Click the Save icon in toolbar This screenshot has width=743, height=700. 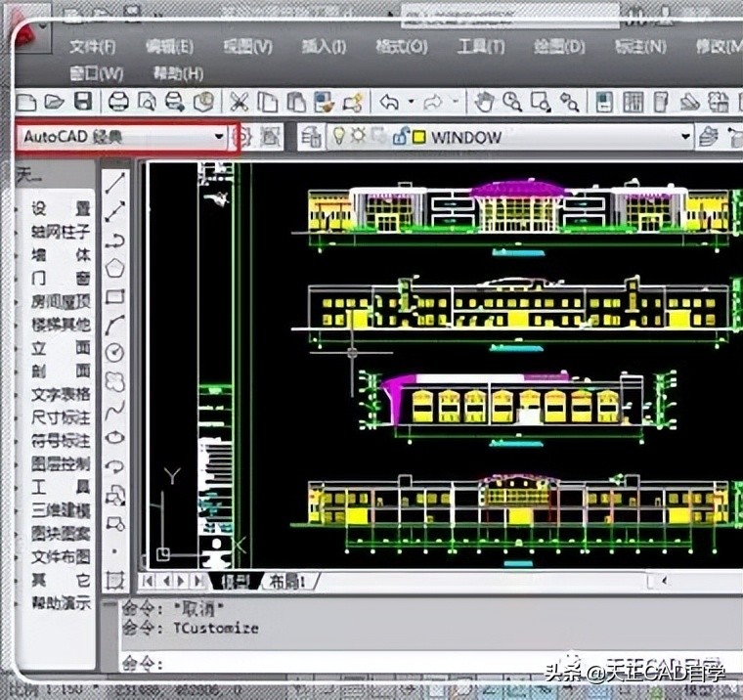click(84, 101)
